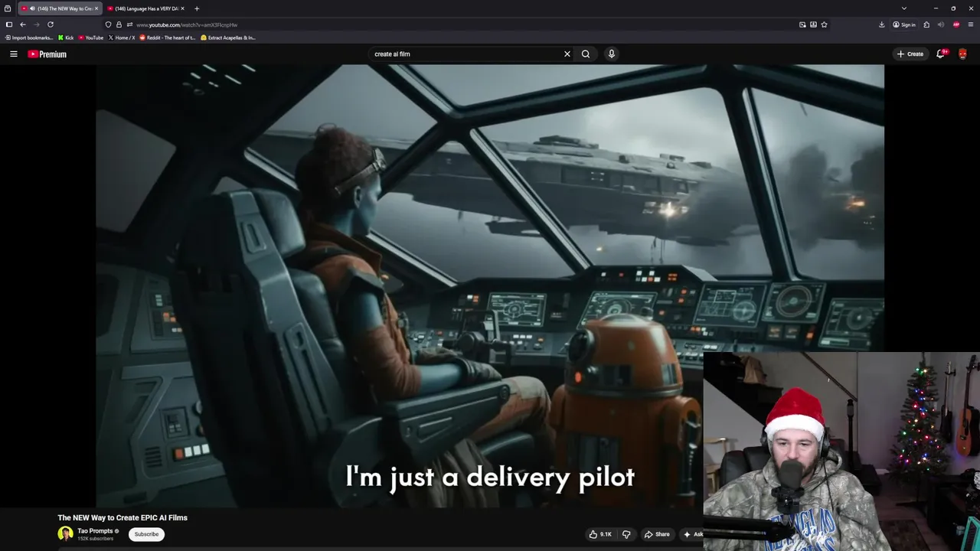
Task: Open 'Import bookmarks...' bookmark
Action: click(29, 37)
